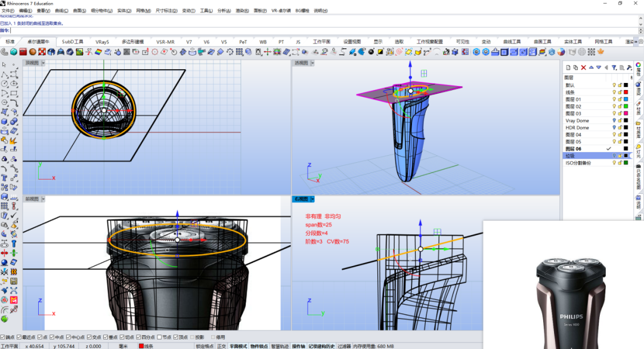The image size is (644, 349).
Task: Toggle lock icon of 图层 04 layer
Action: point(620,134)
